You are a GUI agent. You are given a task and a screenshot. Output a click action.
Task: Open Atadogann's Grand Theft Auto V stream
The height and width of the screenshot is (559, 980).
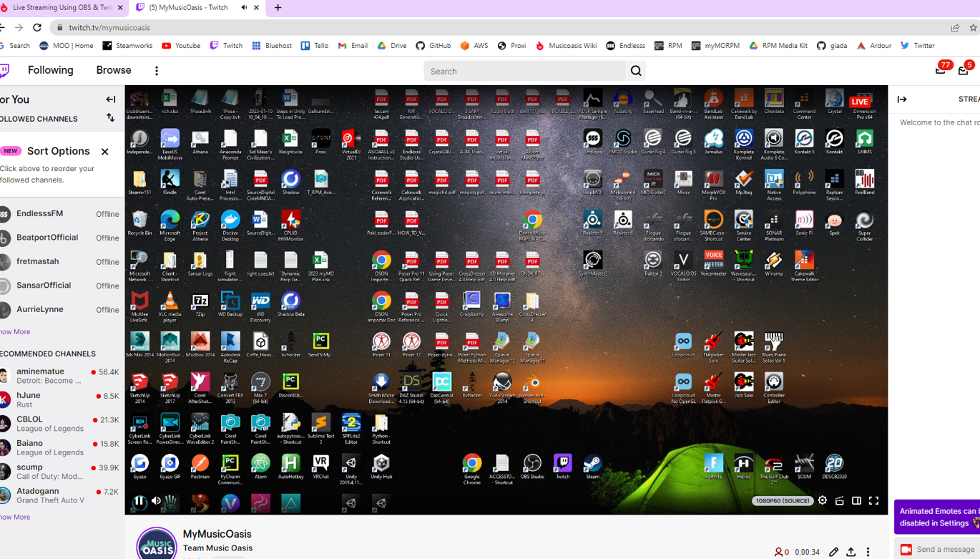[60, 495]
